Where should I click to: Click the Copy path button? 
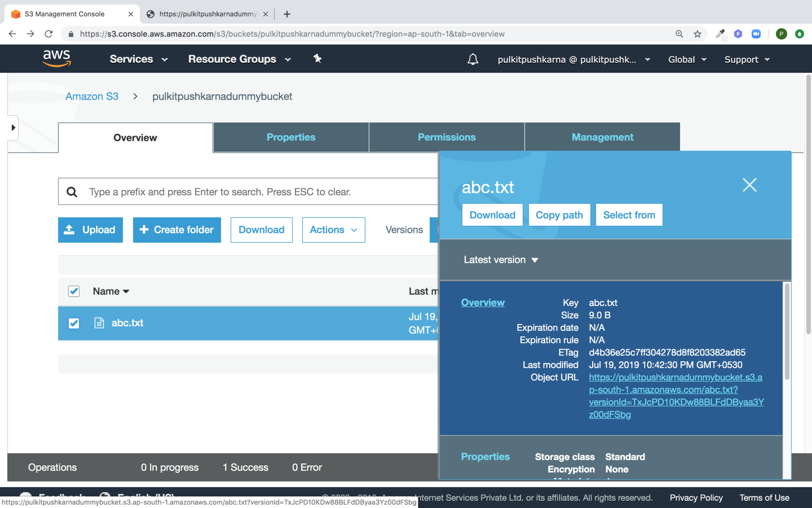tap(559, 215)
